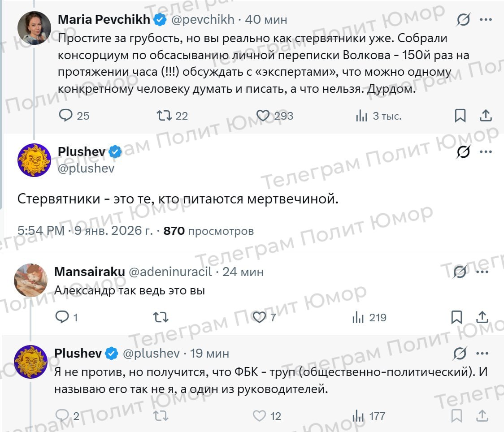Open more options on Mansairaku's reply
The height and width of the screenshot is (432, 504).
[x=482, y=272]
